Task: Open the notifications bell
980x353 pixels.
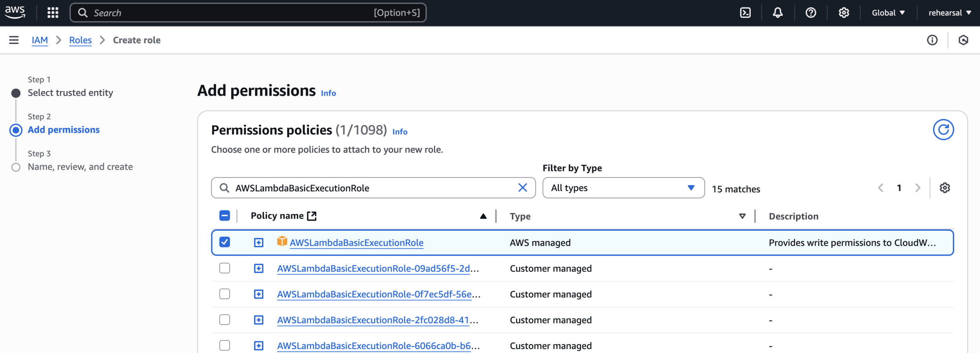Action: click(778, 13)
